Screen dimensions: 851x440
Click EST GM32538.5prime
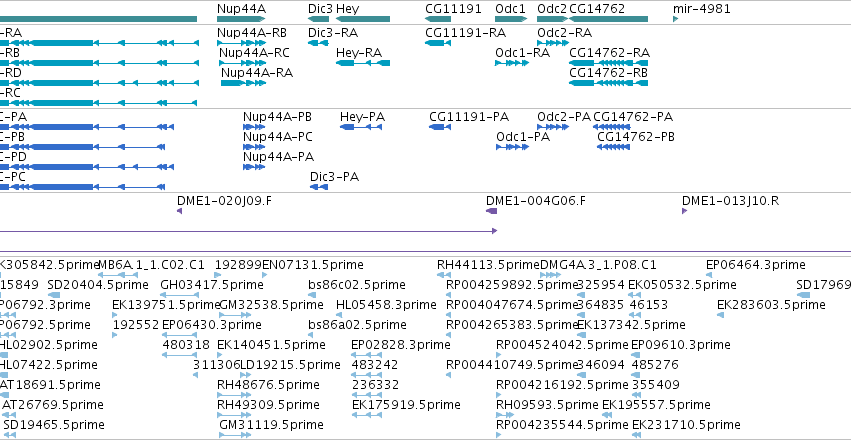point(234,315)
